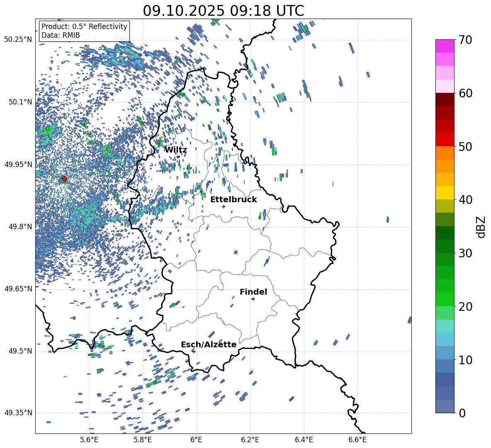Select the Esch/Alzette city label

pos(209,344)
